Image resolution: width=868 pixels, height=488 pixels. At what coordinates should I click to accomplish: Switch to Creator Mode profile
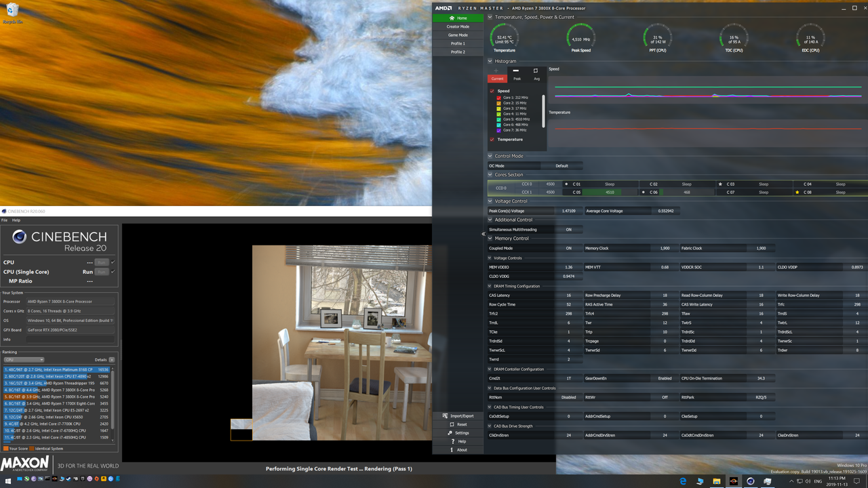(458, 26)
